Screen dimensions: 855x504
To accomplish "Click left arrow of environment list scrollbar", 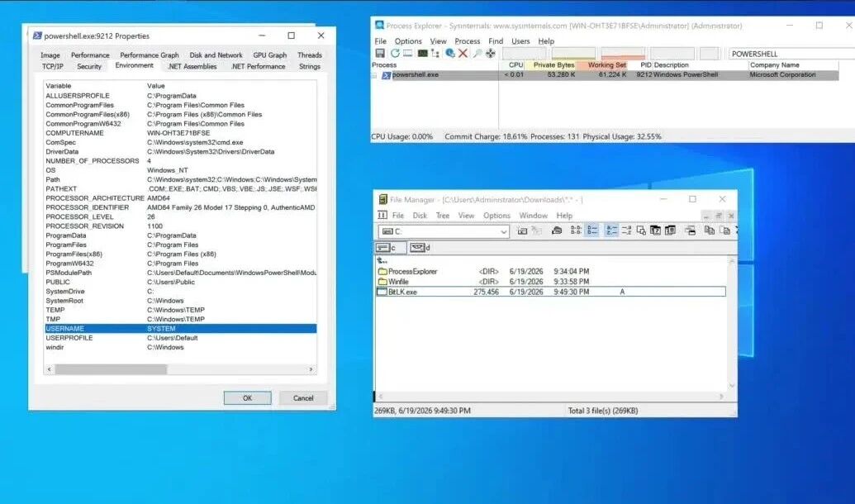I will pyautogui.click(x=50, y=369).
